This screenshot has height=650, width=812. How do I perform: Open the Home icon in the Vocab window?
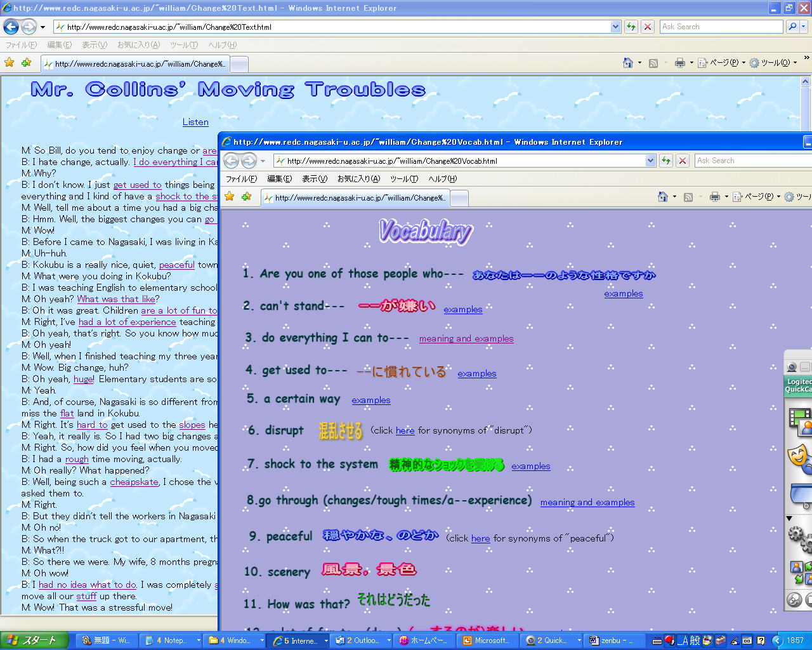click(663, 197)
